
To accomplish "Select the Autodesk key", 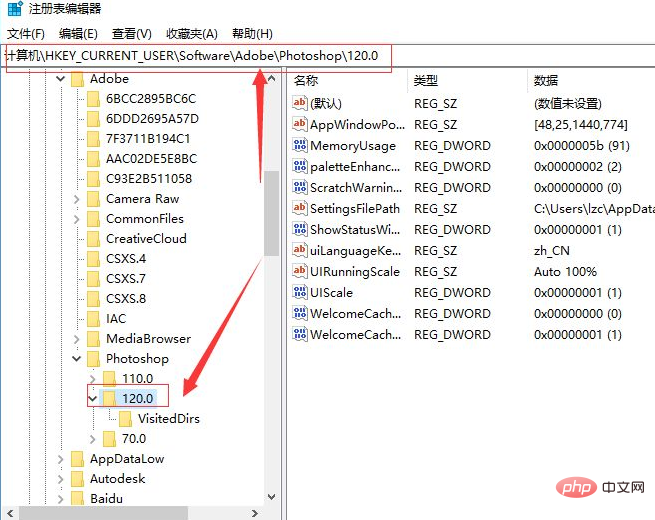I will tap(117, 479).
